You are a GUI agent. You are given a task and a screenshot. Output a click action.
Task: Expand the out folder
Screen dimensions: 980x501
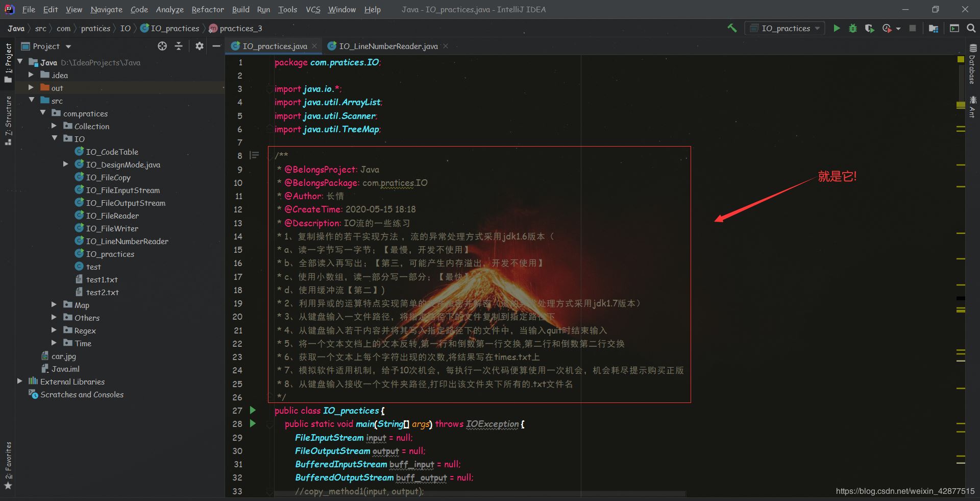pos(31,87)
